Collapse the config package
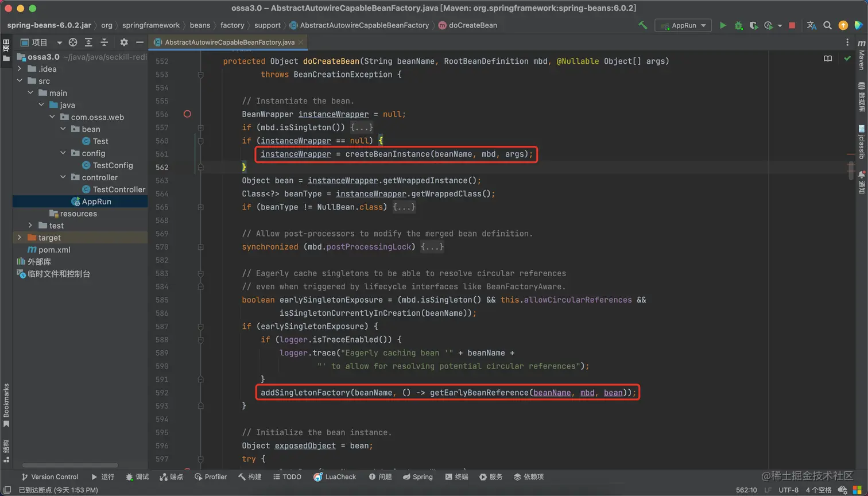Viewport: 868px width, 496px height. [63, 153]
